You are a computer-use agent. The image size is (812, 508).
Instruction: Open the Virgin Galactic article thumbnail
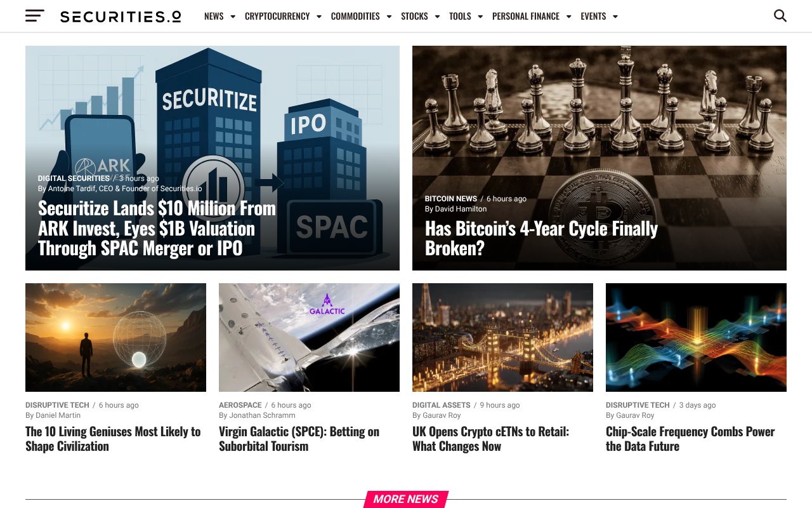tap(309, 337)
